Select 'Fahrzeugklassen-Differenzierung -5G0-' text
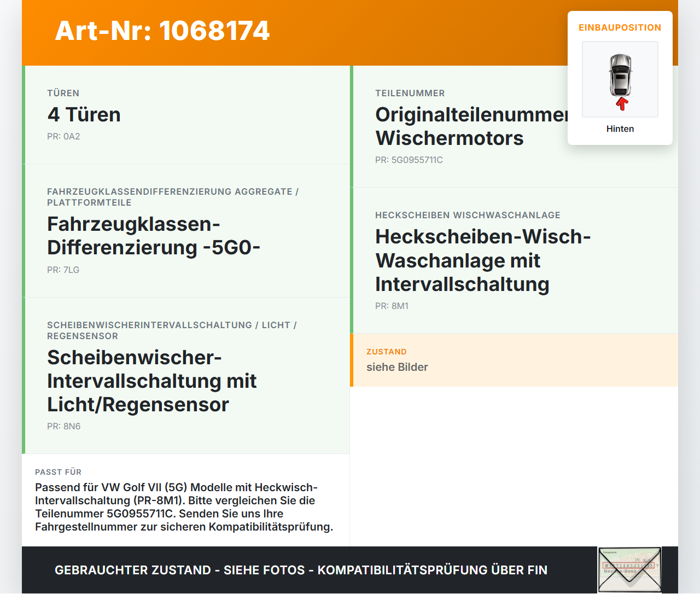The image size is (700, 594). point(154,236)
